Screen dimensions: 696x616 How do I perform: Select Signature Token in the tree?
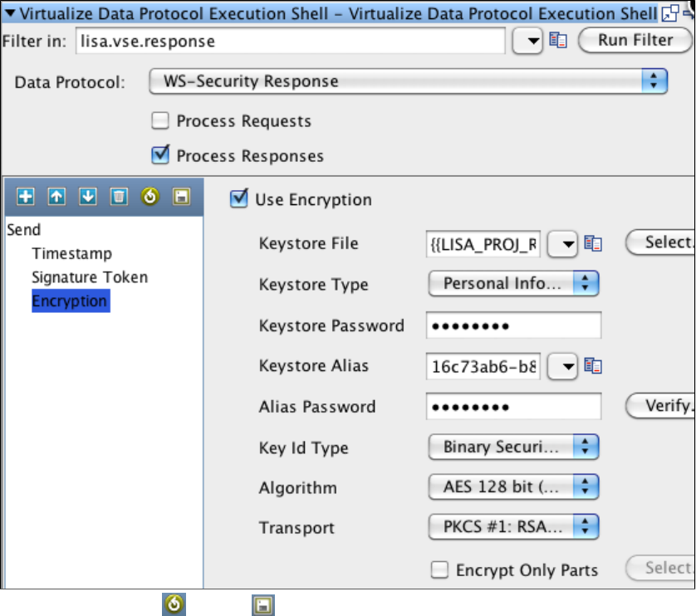tap(90, 277)
